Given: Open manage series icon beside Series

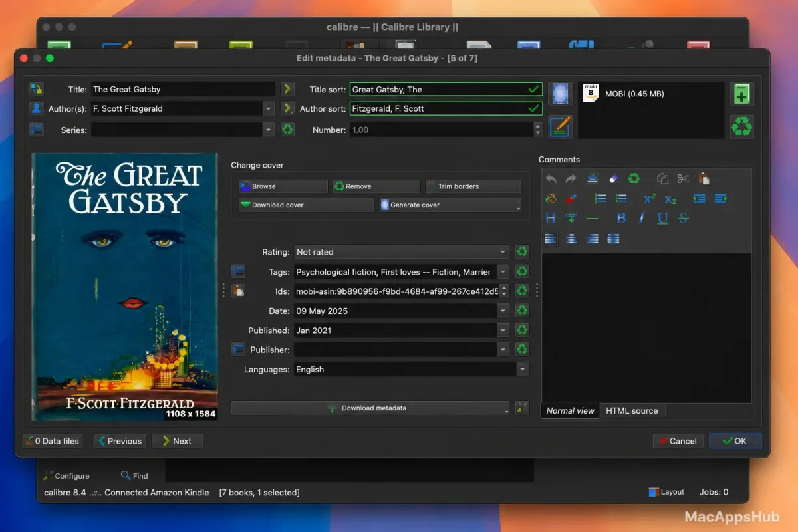Looking at the screenshot, I should 37,130.
